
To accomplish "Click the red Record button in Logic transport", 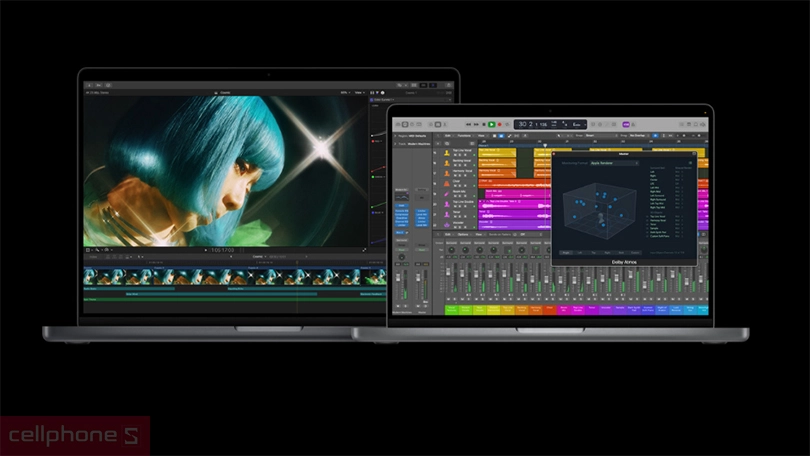I will [x=501, y=124].
